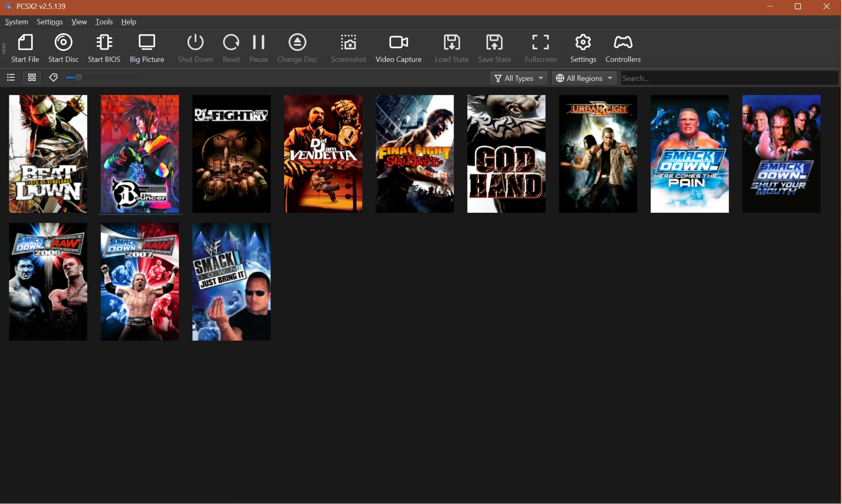Click the Start File toolbar icon

25,48
